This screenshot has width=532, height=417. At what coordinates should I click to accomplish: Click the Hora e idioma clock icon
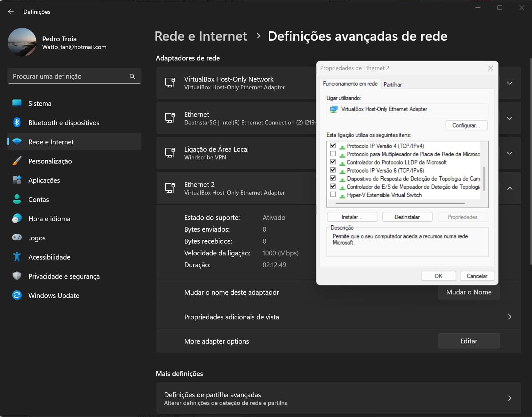[17, 219]
